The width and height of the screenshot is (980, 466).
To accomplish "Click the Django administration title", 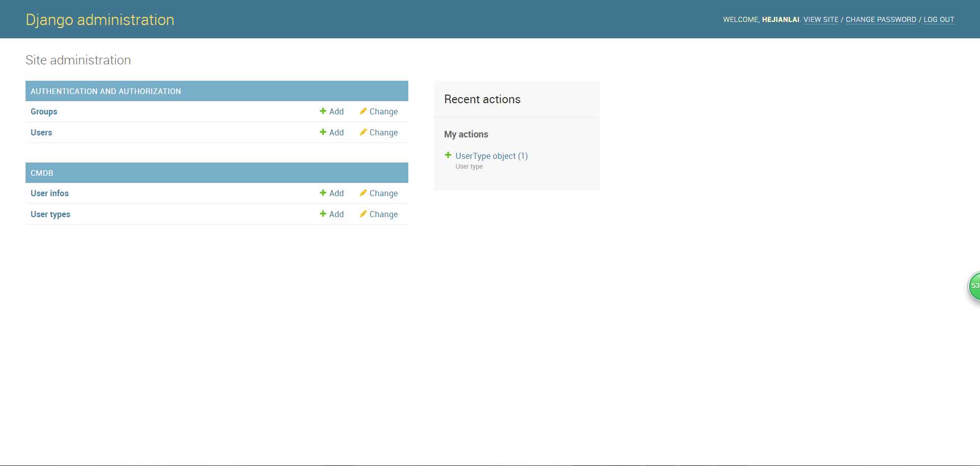I will [x=100, y=19].
